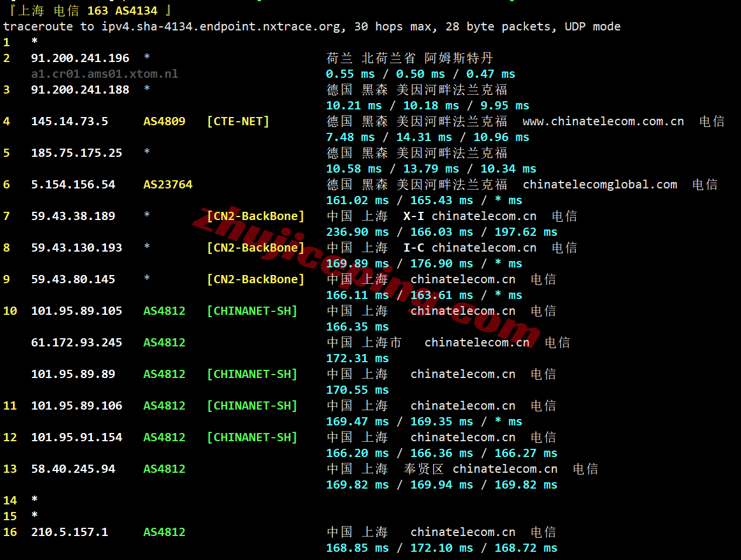Click latency value 10.21 ms
741x560 pixels.
(354, 105)
